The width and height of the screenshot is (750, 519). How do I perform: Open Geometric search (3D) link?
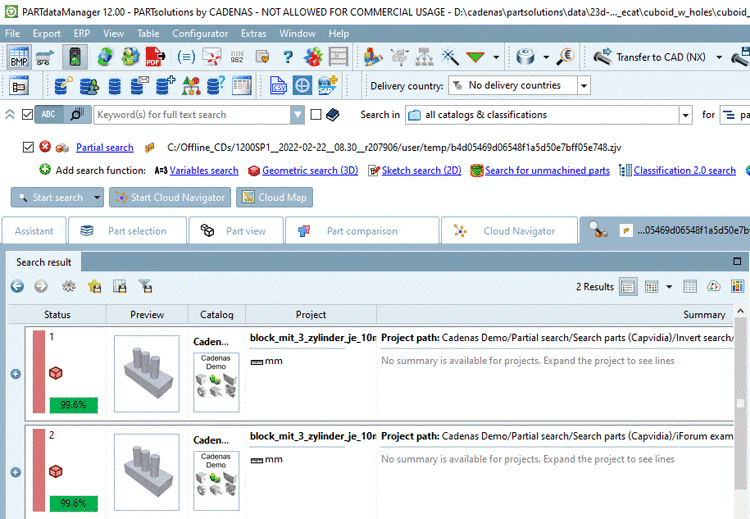(x=310, y=170)
